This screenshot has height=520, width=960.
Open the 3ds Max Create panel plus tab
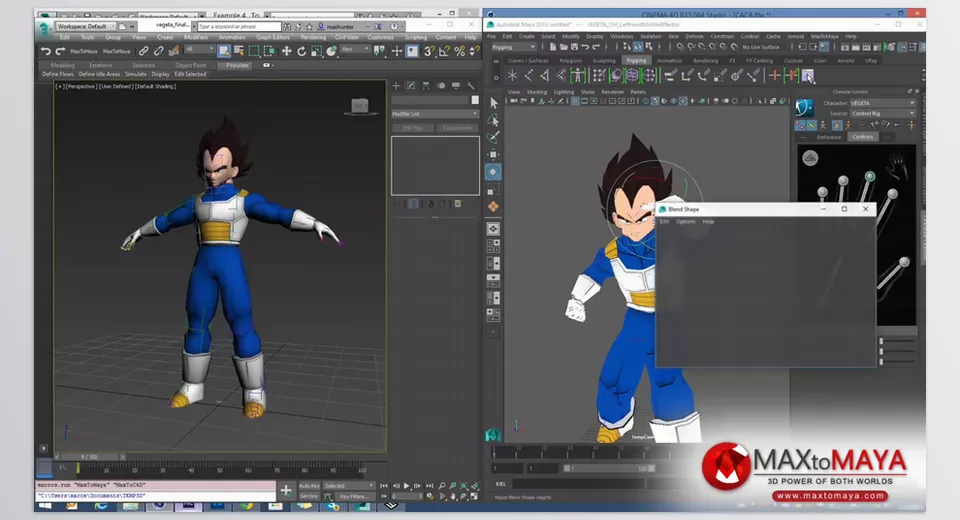pos(396,86)
